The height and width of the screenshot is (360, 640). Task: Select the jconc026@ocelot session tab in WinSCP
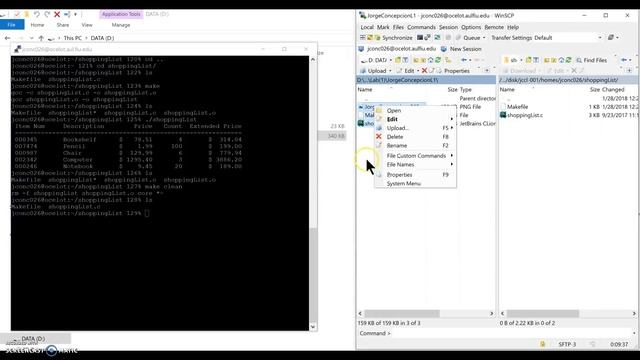tap(397, 49)
